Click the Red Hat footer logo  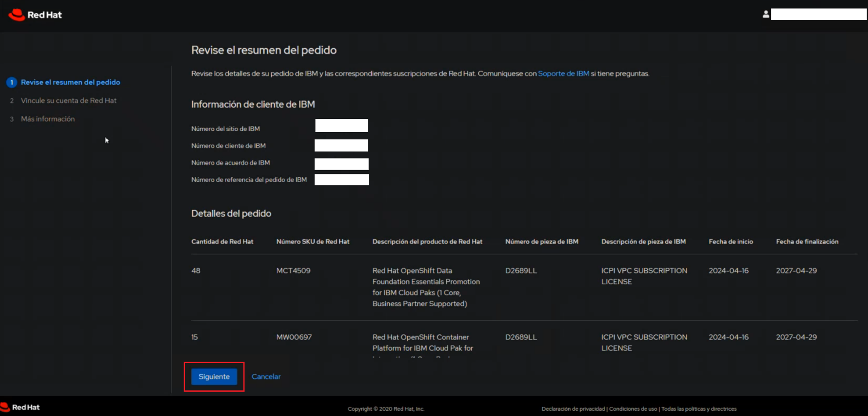click(20, 407)
